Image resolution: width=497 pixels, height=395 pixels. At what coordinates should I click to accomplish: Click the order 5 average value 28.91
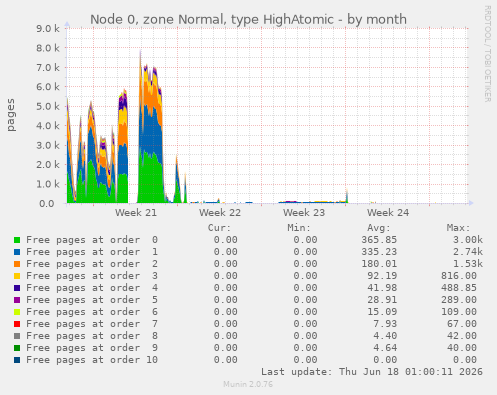tap(382, 300)
